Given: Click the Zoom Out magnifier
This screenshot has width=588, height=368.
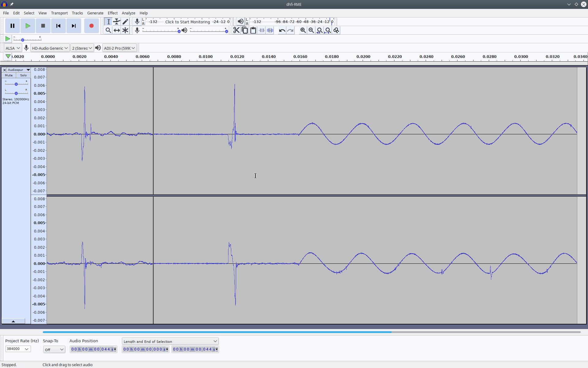Looking at the screenshot, I should pos(311,30).
